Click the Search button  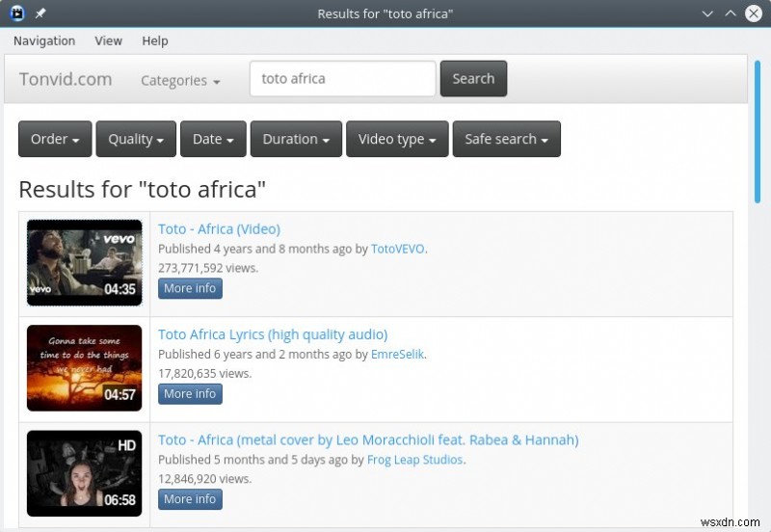(x=473, y=79)
